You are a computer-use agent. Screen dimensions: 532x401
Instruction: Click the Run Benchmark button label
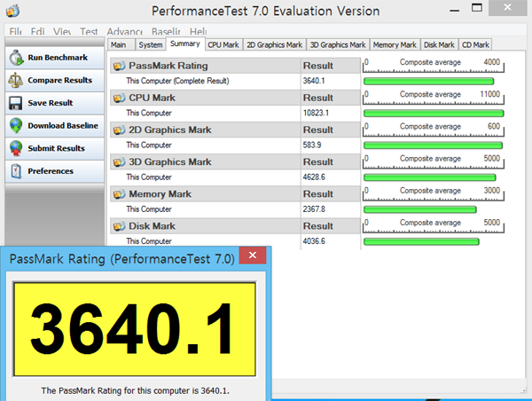[x=58, y=58]
